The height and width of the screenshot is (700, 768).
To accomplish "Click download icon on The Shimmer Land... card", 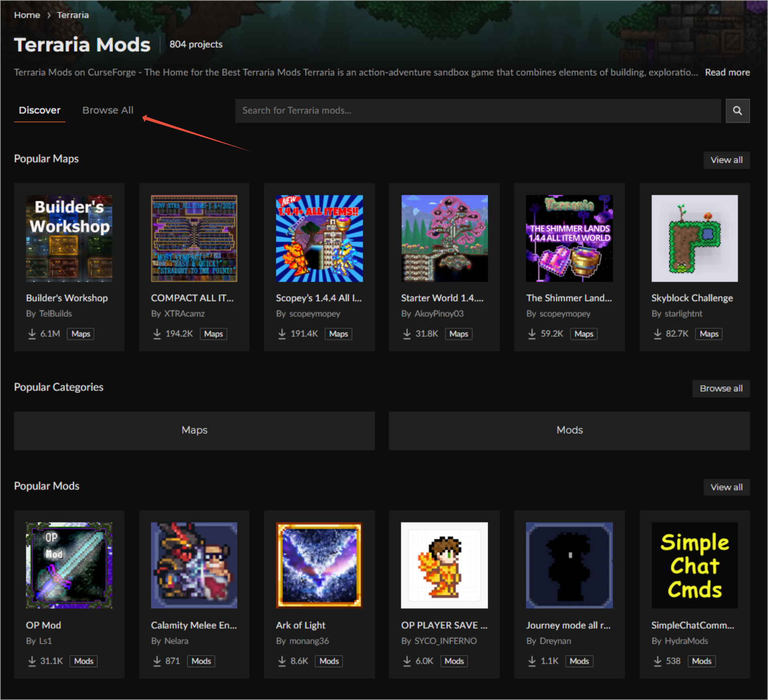I will 532,334.
